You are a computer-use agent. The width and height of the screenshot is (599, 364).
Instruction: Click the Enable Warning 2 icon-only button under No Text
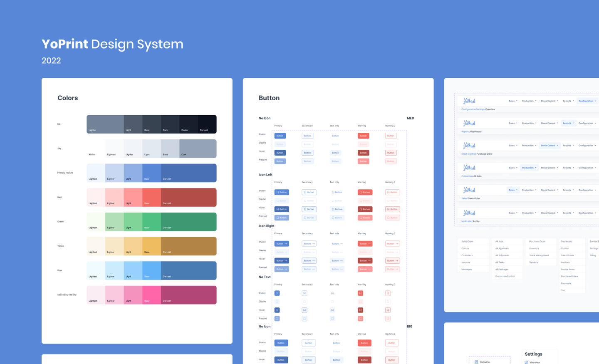coord(388,293)
